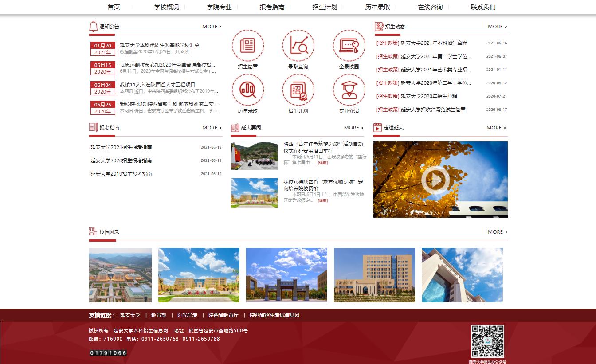The width and height of the screenshot is (596, 364).
Task: Visit the 阳光高考 friendly link in the footer
Action: coord(187,315)
